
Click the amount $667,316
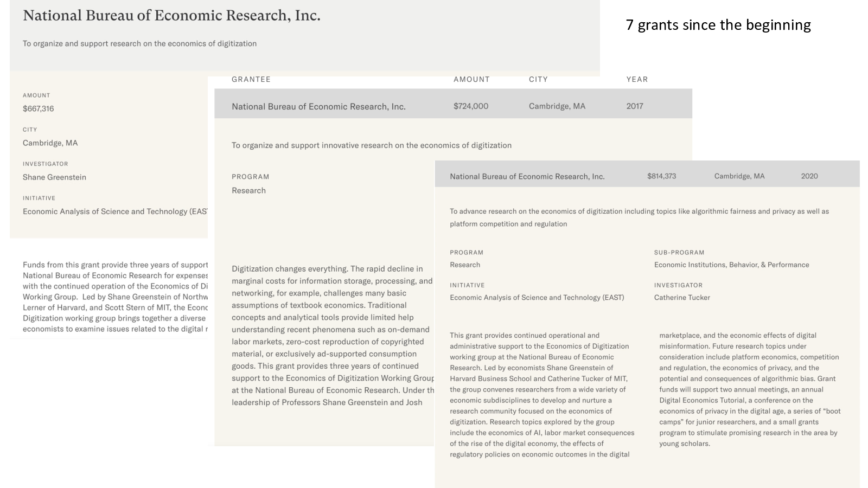39,108
